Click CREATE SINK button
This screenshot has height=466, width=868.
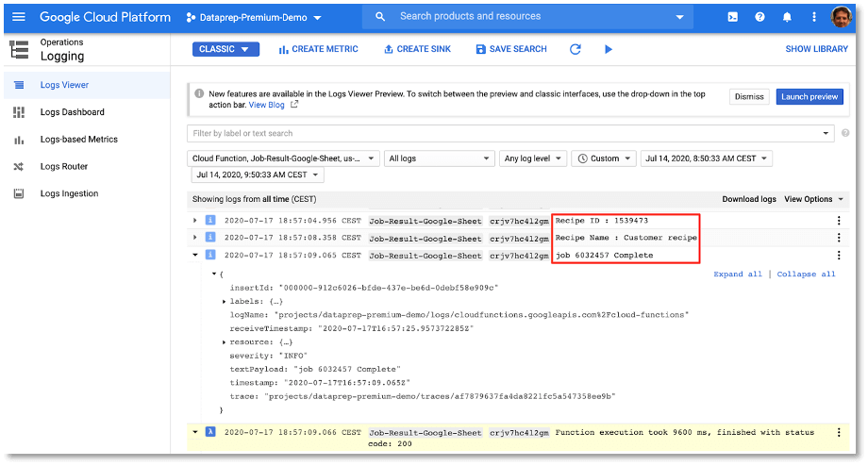click(x=417, y=49)
